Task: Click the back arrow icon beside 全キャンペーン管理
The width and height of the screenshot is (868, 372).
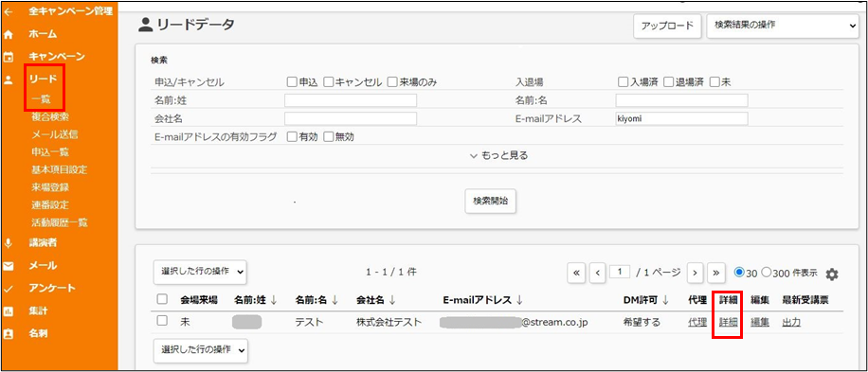Action: pyautogui.click(x=8, y=11)
